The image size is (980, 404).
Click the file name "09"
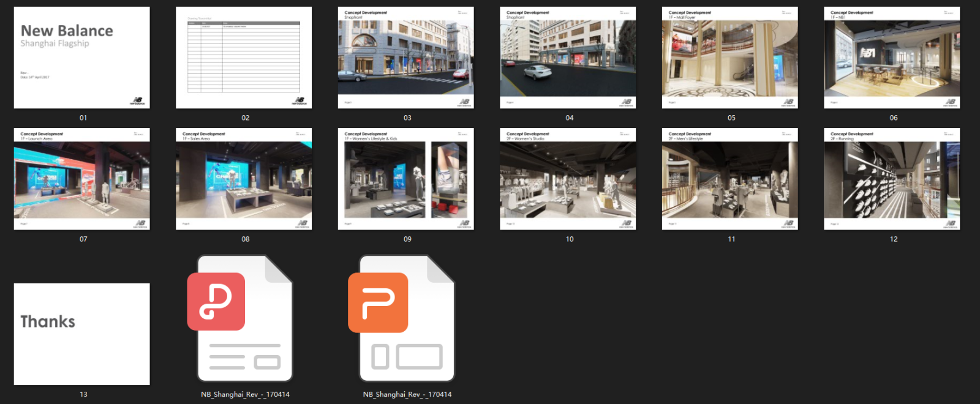pos(407,239)
